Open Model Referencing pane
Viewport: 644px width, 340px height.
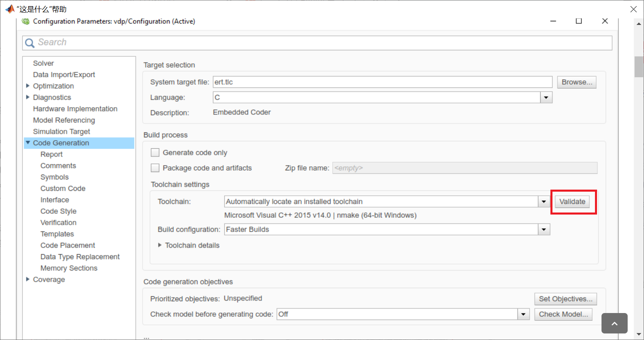coord(64,120)
